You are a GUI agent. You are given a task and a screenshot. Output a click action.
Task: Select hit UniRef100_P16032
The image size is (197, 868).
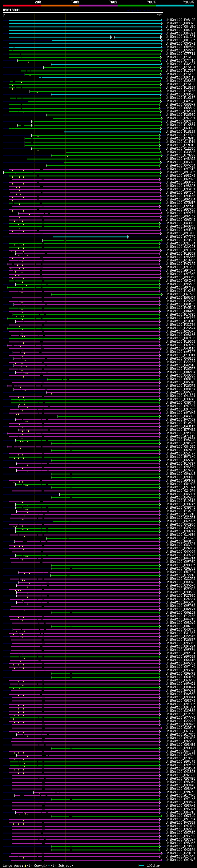pos(180,290)
